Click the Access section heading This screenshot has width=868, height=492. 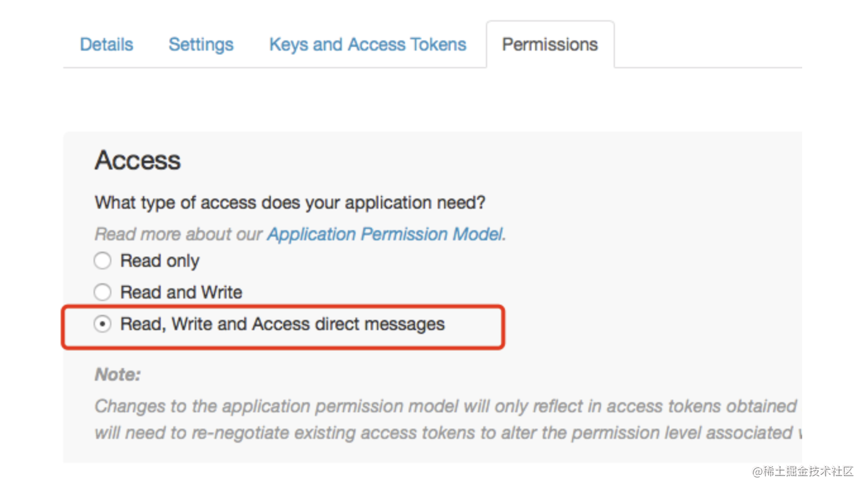(138, 160)
